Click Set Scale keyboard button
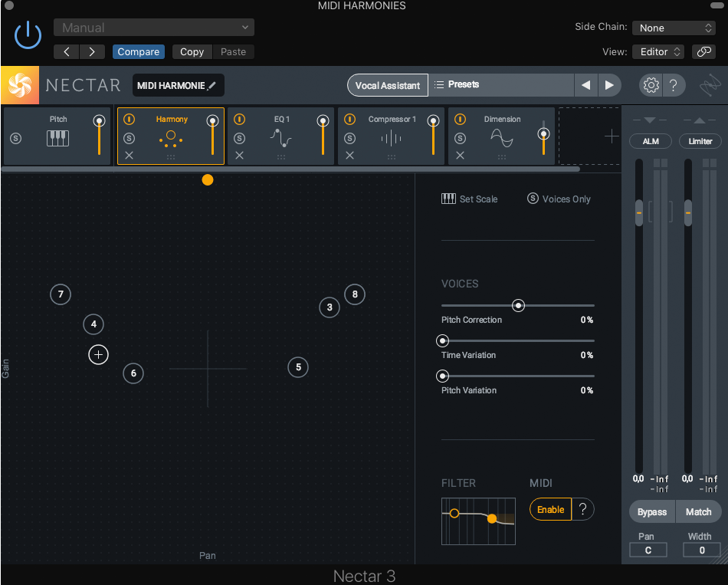Image resolution: width=728 pixels, height=585 pixels. (470, 199)
